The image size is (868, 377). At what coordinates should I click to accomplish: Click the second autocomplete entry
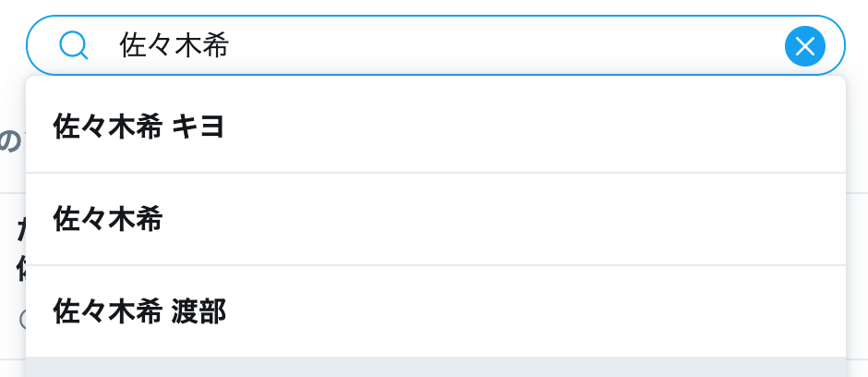tap(434, 219)
